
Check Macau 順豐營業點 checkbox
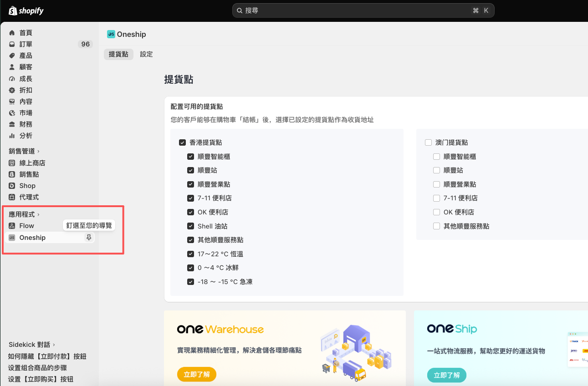pyautogui.click(x=436, y=184)
